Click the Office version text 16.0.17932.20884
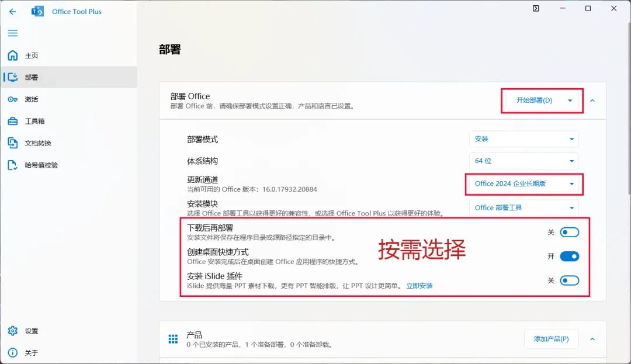The width and height of the screenshot is (631, 364). 290,189
